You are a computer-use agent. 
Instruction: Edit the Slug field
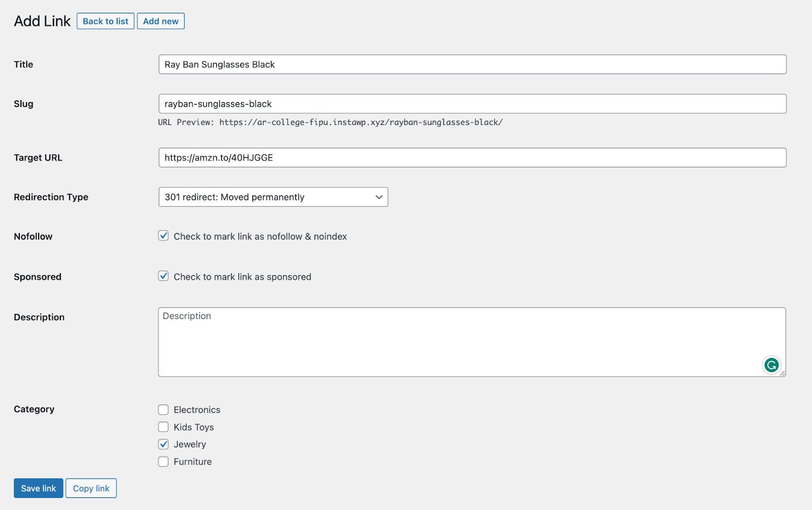[x=472, y=104]
